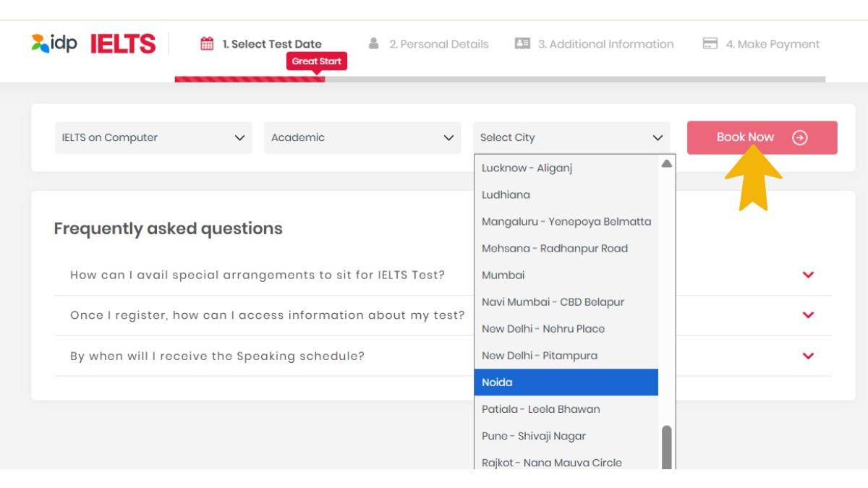Click the scroll up arrow in city list
This screenshot has height=488, width=868.
[x=666, y=164]
